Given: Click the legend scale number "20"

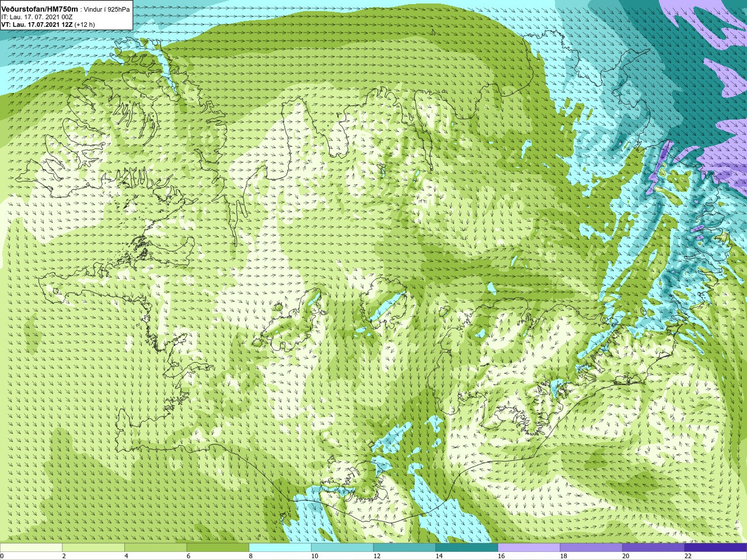Looking at the screenshot, I should tap(626, 556).
